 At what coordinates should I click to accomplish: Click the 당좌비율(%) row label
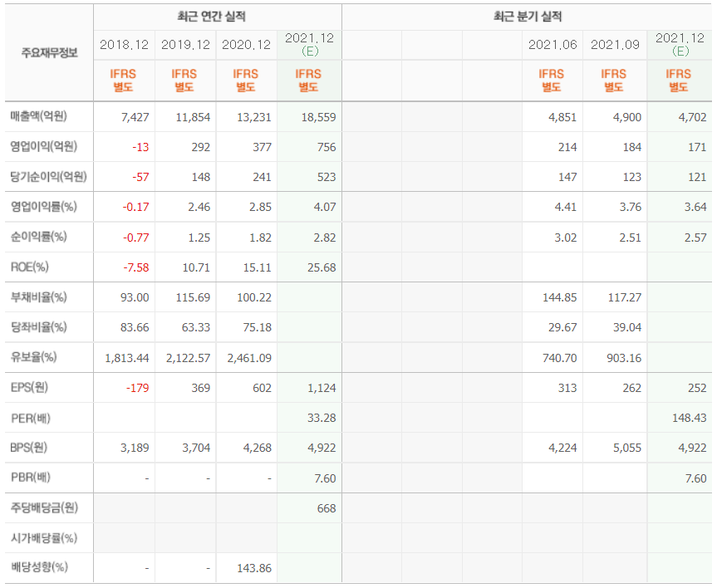point(39,327)
